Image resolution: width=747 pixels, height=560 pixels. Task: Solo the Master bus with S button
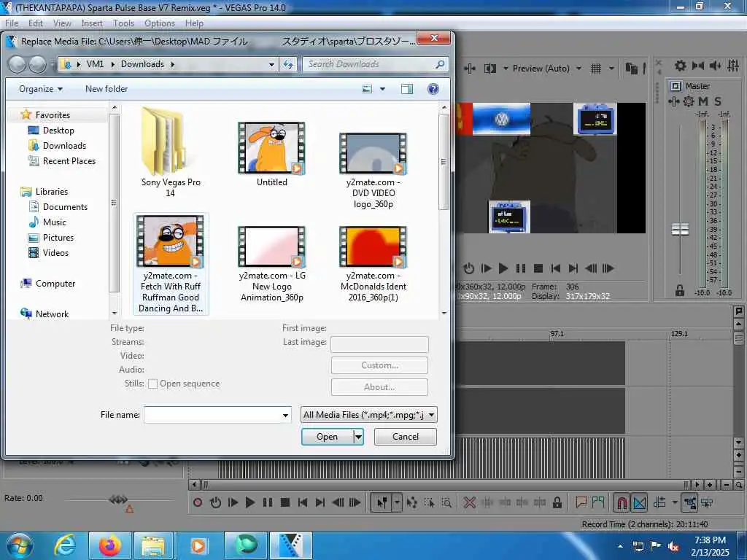click(x=718, y=101)
